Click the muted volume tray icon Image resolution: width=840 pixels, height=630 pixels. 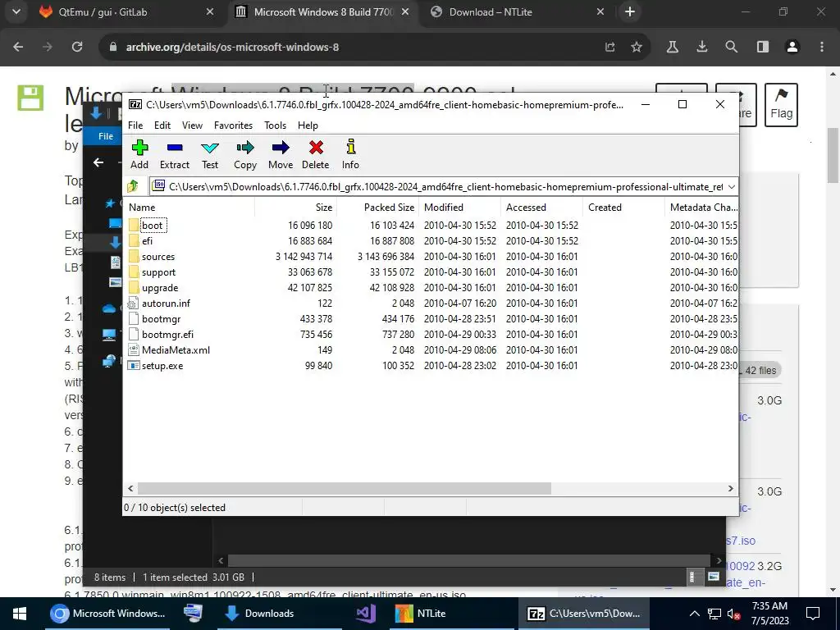coord(734,614)
